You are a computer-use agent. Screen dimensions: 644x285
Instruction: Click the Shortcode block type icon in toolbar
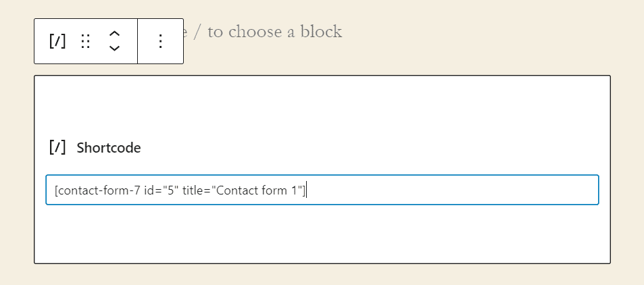[57, 41]
